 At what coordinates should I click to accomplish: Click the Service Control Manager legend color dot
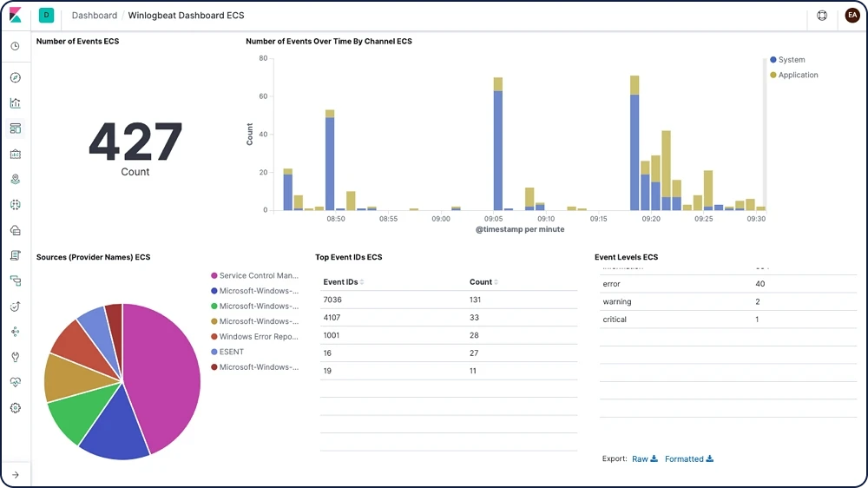click(214, 276)
